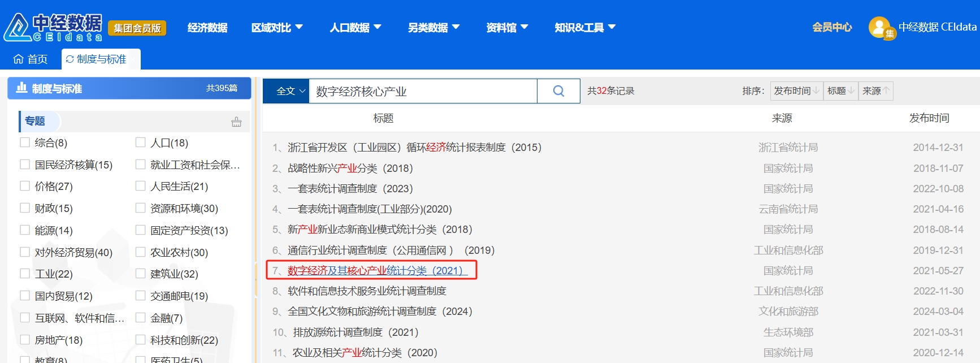The height and width of the screenshot is (363, 980).
Task: Click the 制度与标准 panel header
Action: (x=129, y=88)
